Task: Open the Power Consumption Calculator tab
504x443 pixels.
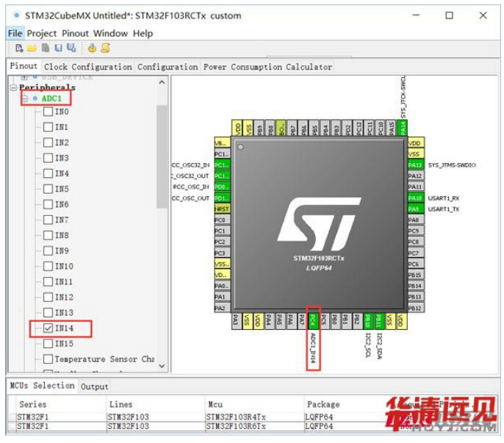Action: 267,67
